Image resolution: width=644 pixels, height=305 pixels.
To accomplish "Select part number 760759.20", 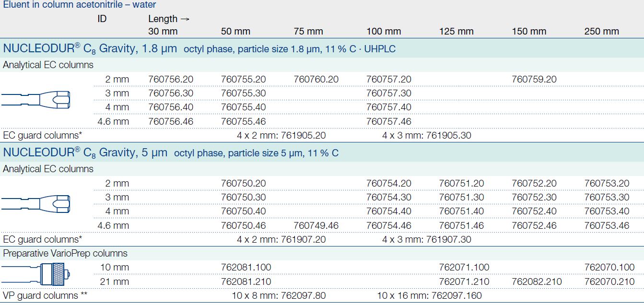I will (x=534, y=79).
